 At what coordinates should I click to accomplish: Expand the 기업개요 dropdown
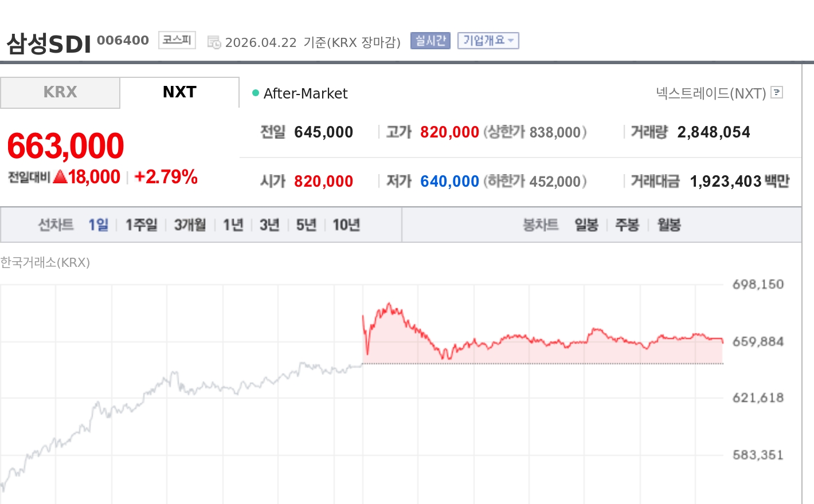[488, 41]
